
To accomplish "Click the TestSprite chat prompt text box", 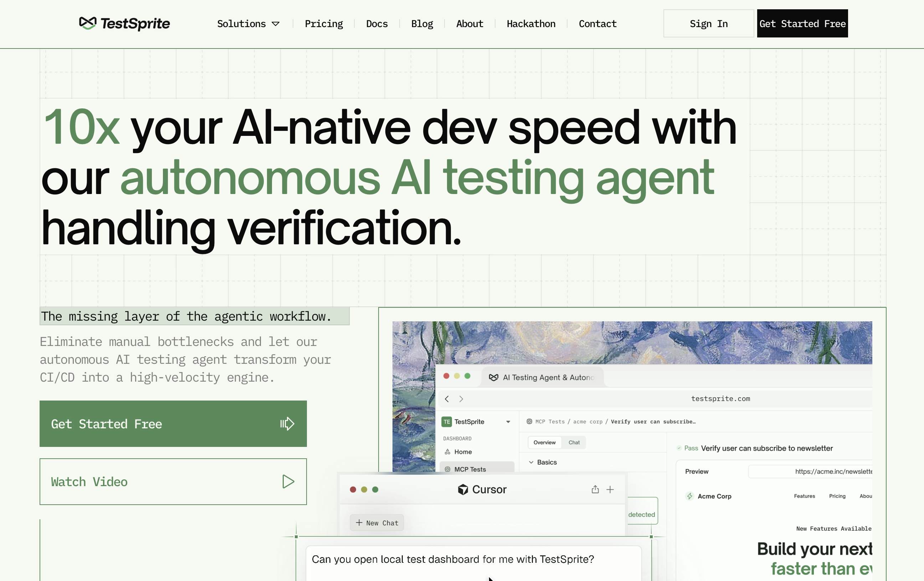I will coord(473,563).
